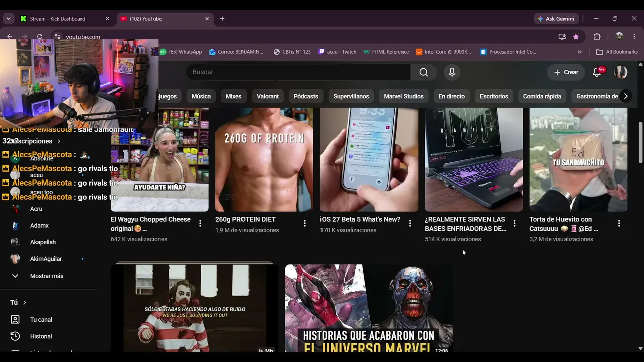The height and width of the screenshot is (362, 644).
Task: Open the Chrome profile avatar
Action: coord(619,37)
